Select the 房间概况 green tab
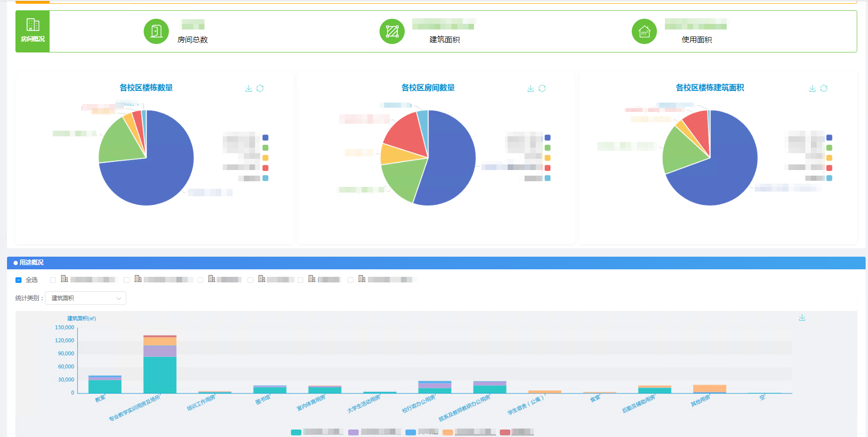 point(32,31)
